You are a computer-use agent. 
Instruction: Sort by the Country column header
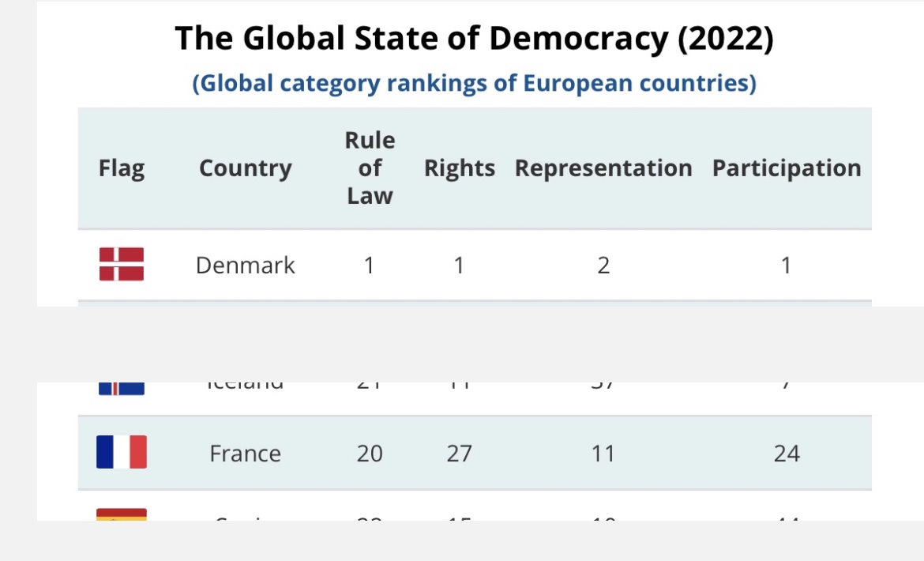pyautogui.click(x=245, y=168)
